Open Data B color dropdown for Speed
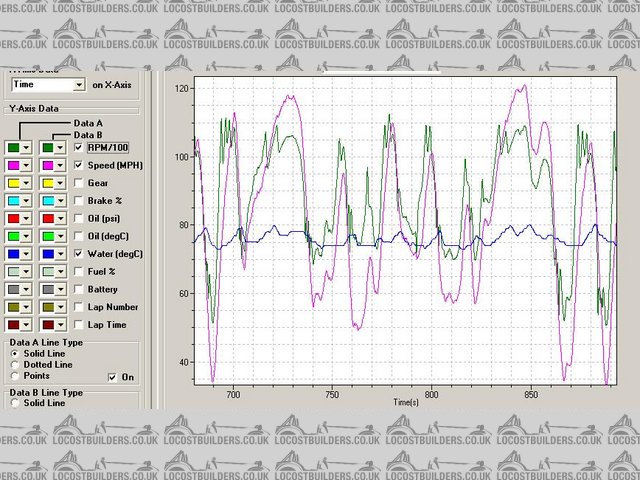The height and width of the screenshot is (480, 640). 61,165
